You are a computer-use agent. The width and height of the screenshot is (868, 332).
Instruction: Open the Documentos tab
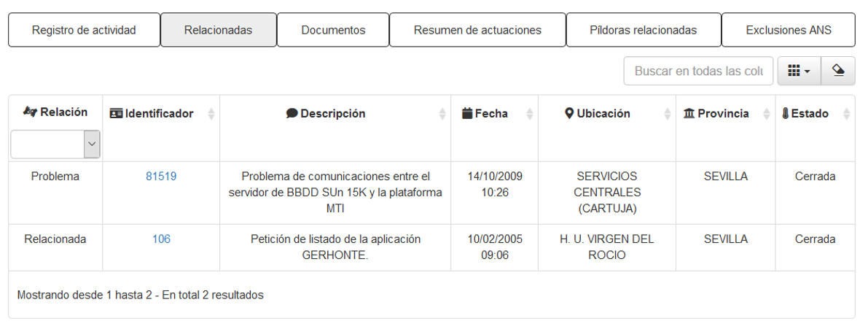click(333, 30)
